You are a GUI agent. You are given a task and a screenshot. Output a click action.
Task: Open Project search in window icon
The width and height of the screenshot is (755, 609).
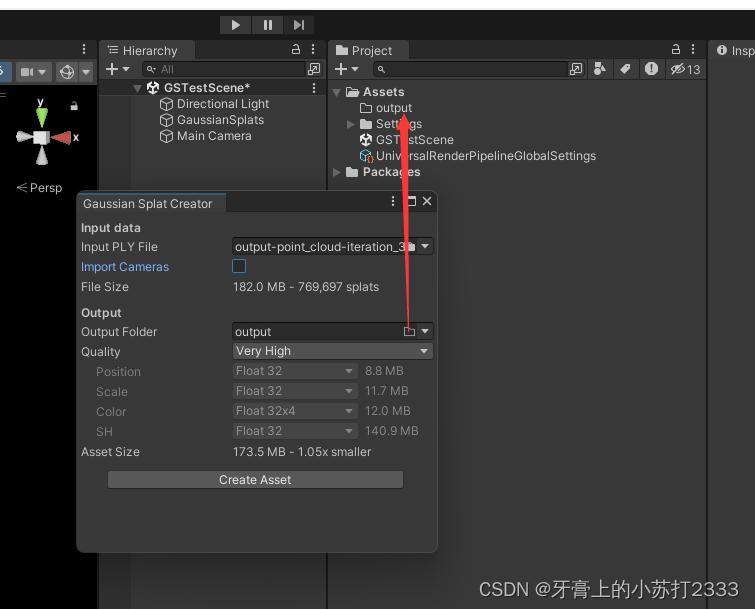576,69
